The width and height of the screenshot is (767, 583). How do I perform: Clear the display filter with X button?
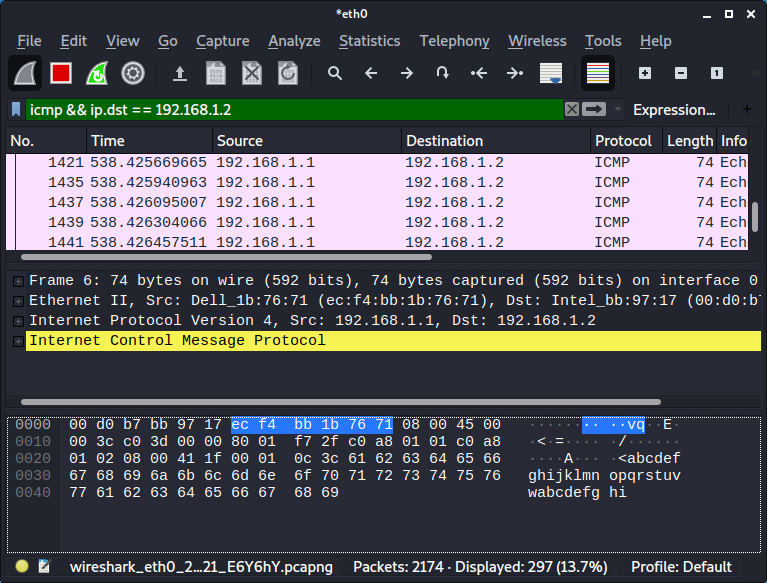(572, 109)
